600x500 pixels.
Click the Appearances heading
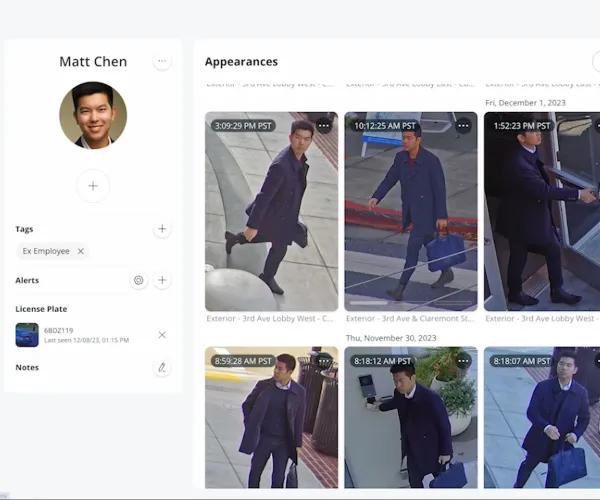(241, 62)
